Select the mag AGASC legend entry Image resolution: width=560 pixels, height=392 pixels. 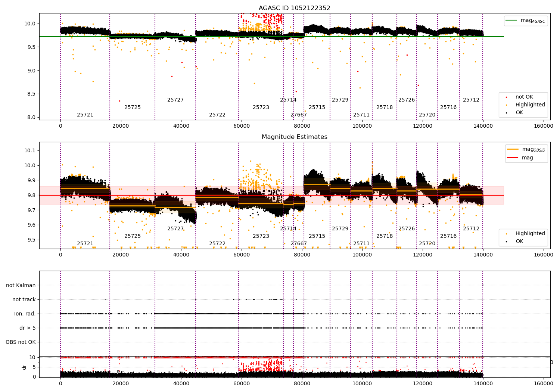tap(526, 21)
